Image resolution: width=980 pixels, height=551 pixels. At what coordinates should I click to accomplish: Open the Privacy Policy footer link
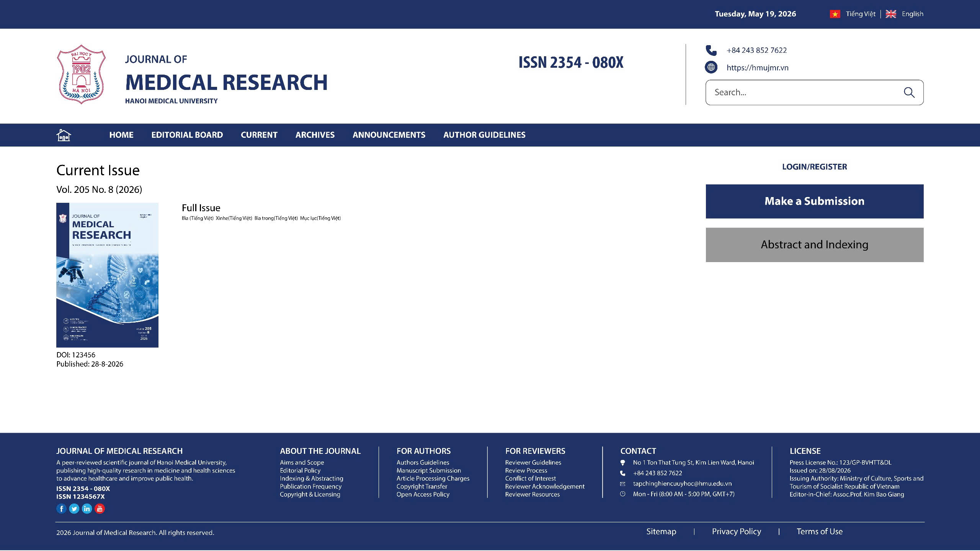737,531
